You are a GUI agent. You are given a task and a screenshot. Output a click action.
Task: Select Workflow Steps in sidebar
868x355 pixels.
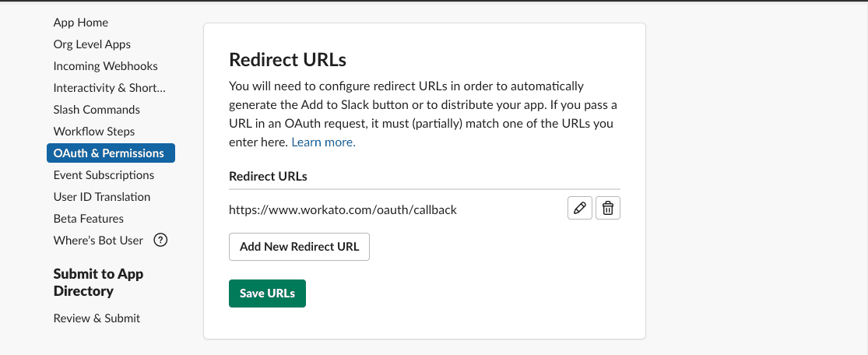click(94, 132)
